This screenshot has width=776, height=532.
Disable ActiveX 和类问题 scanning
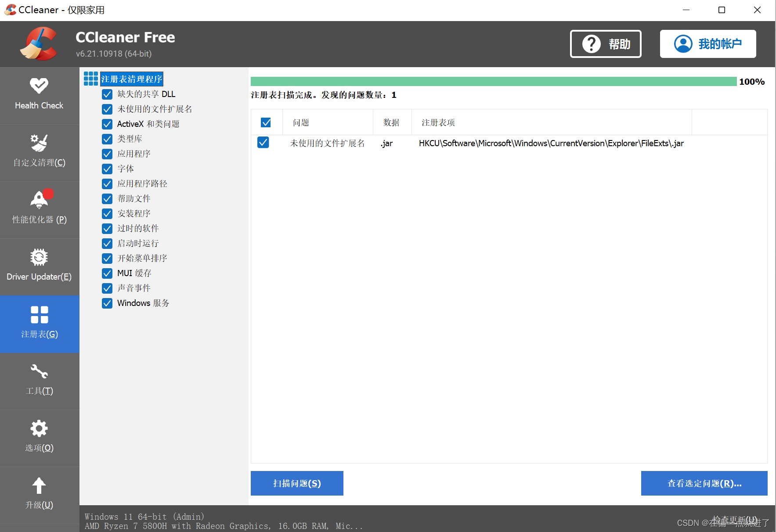coord(107,124)
